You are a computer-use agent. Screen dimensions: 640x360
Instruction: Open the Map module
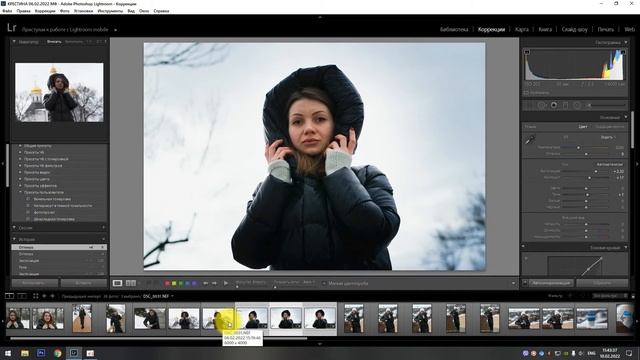pos(522,29)
